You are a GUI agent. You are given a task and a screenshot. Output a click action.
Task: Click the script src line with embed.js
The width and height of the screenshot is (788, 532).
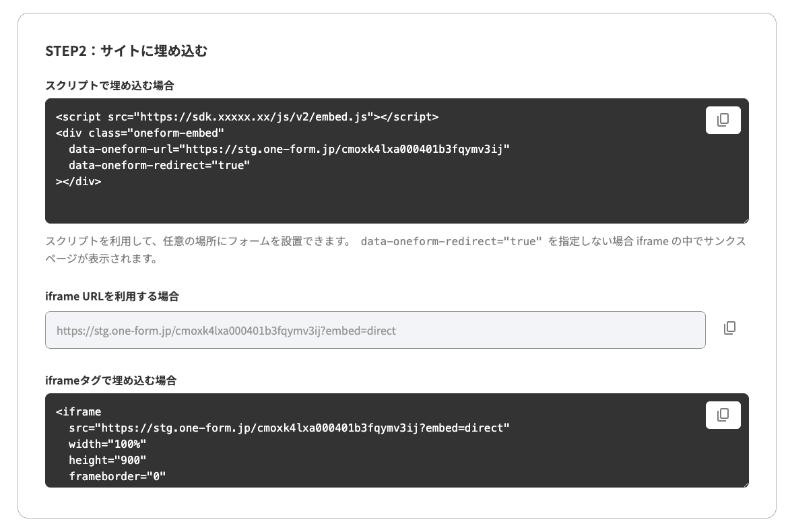point(247,117)
